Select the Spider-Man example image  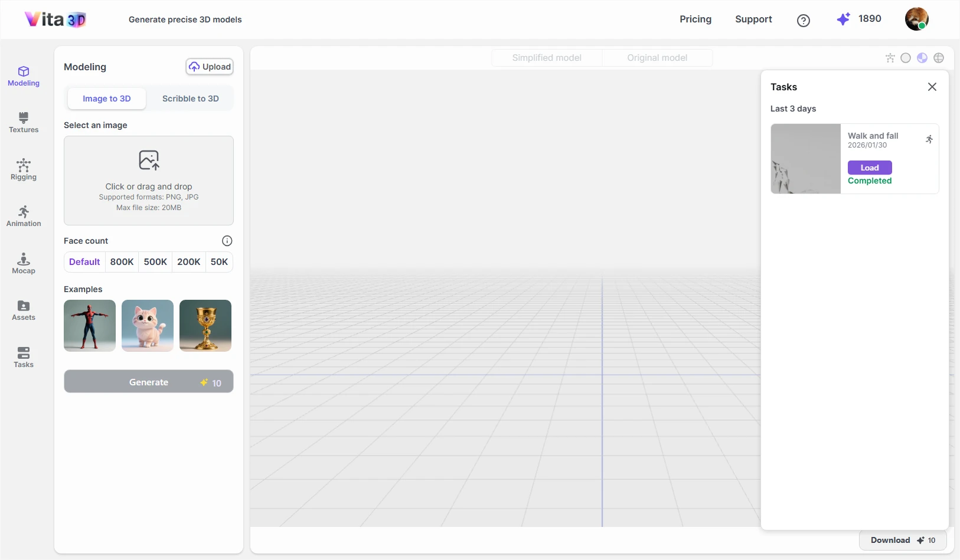(89, 326)
